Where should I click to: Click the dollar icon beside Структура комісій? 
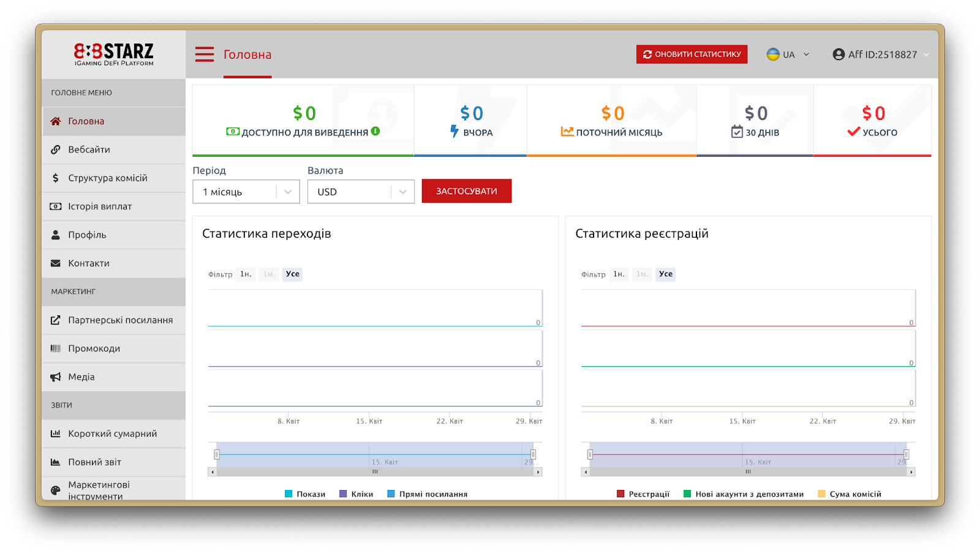pyautogui.click(x=56, y=178)
